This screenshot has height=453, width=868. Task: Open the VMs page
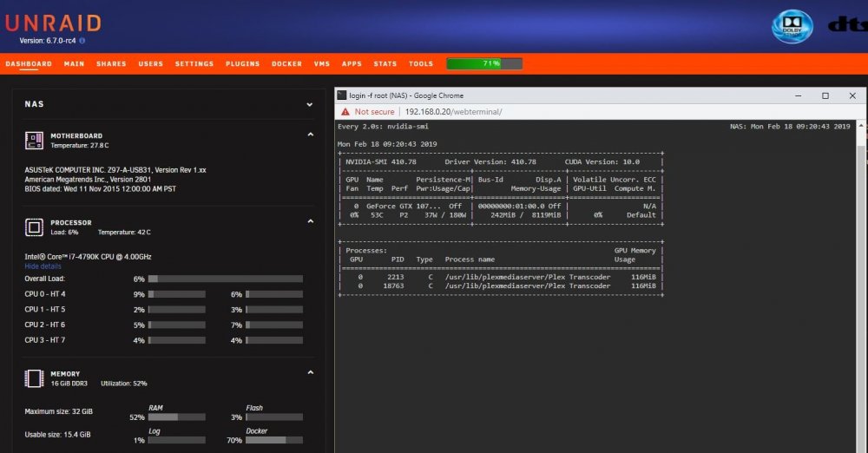click(x=322, y=63)
